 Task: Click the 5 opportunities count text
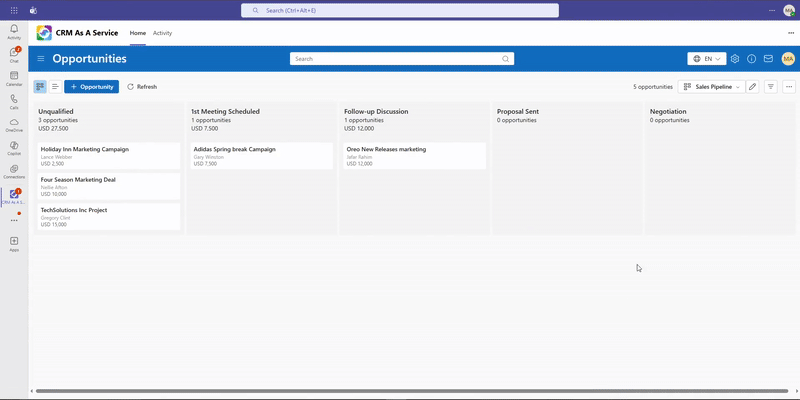click(653, 87)
